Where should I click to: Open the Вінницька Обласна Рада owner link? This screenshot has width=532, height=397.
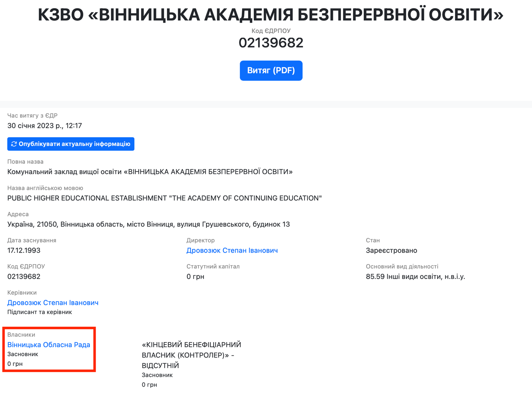click(49, 345)
